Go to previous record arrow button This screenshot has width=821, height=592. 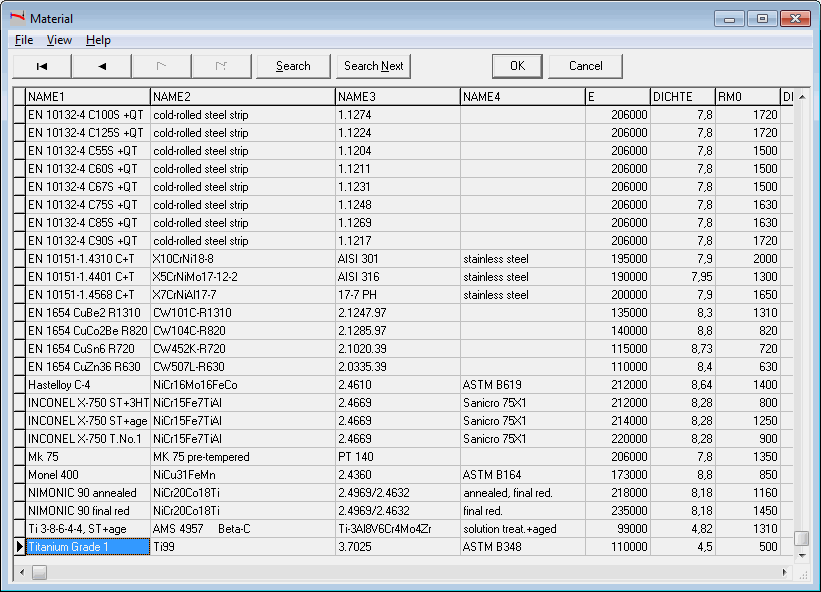[102, 66]
